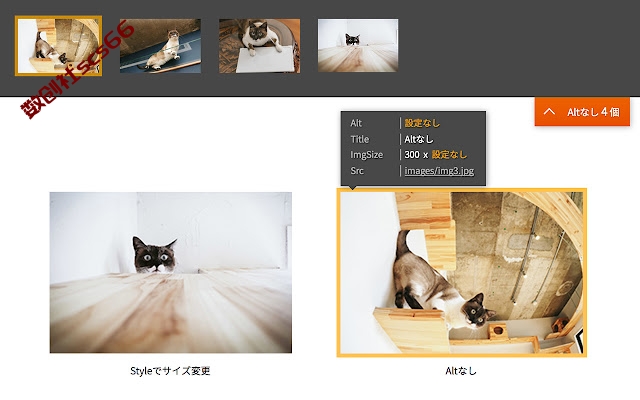The image size is (640, 400).
Task: Click the large cat peeking over floor image
Action: point(171,272)
